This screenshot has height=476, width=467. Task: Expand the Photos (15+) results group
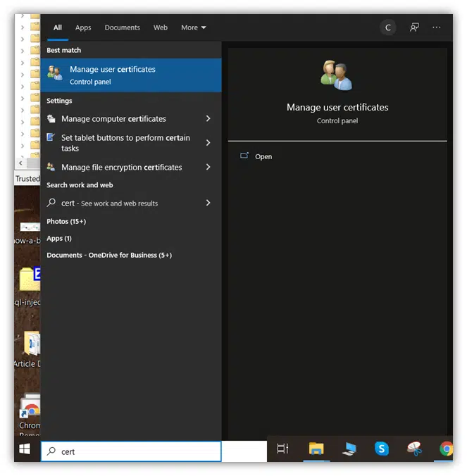(66, 221)
